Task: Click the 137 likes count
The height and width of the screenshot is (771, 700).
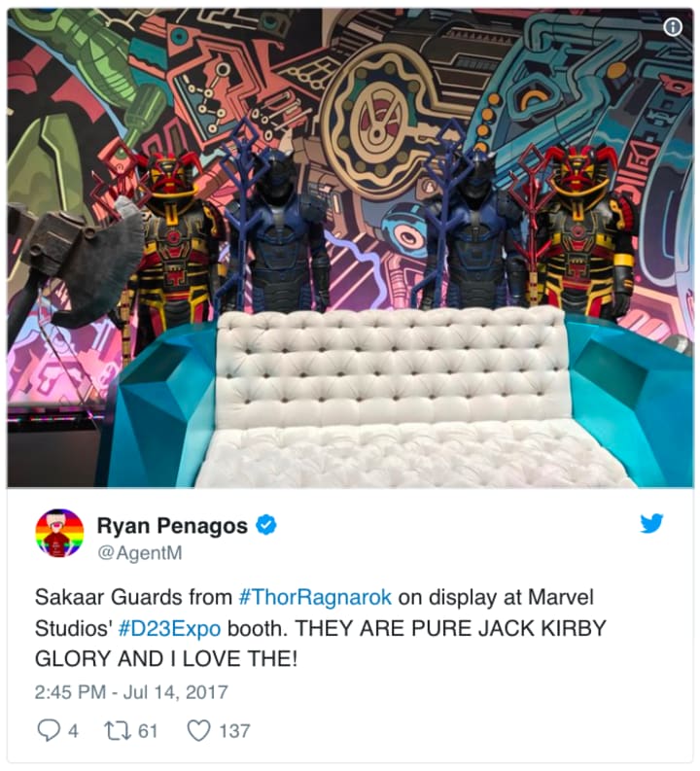Action: tap(234, 731)
